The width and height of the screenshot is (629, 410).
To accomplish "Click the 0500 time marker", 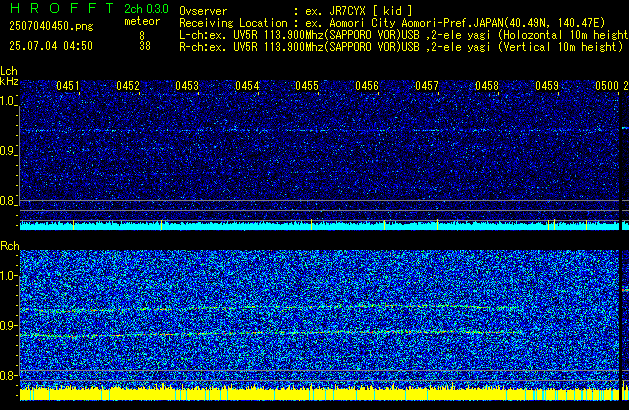I will click(x=607, y=86).
